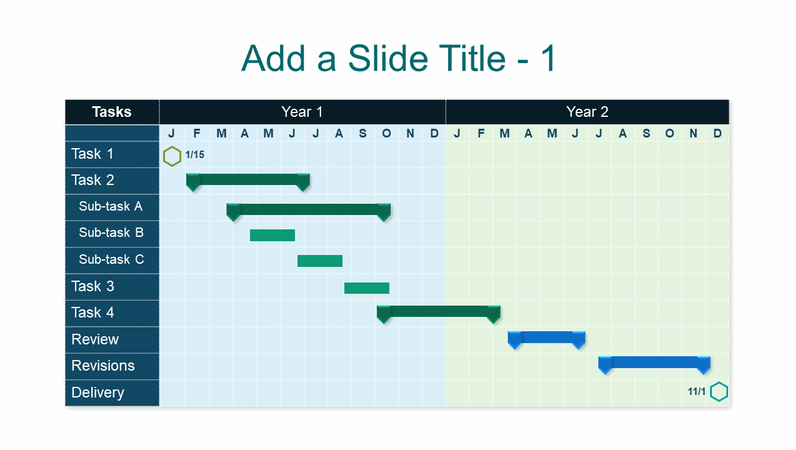
Task: Select the Sub-task C bar
Action: 320,261
